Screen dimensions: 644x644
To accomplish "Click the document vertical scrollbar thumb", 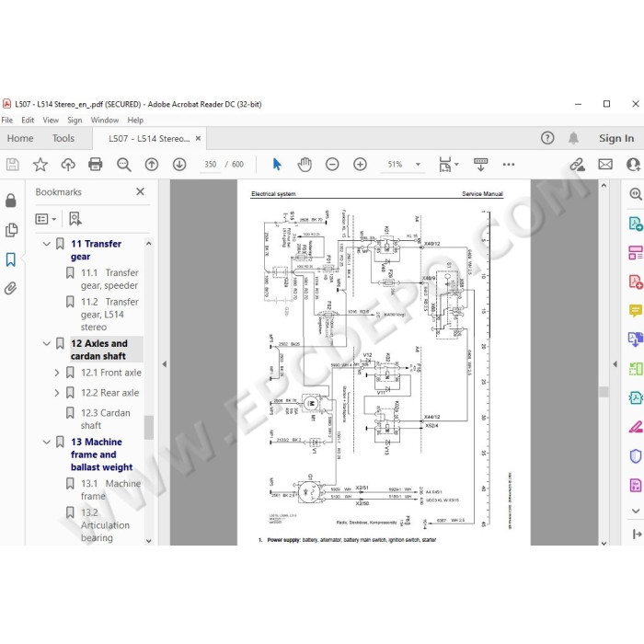I will pyautogui.click(x=604, y=392).
